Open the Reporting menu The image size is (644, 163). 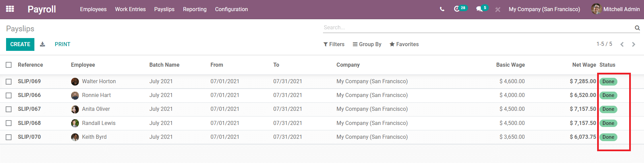[x=195, y=9]
